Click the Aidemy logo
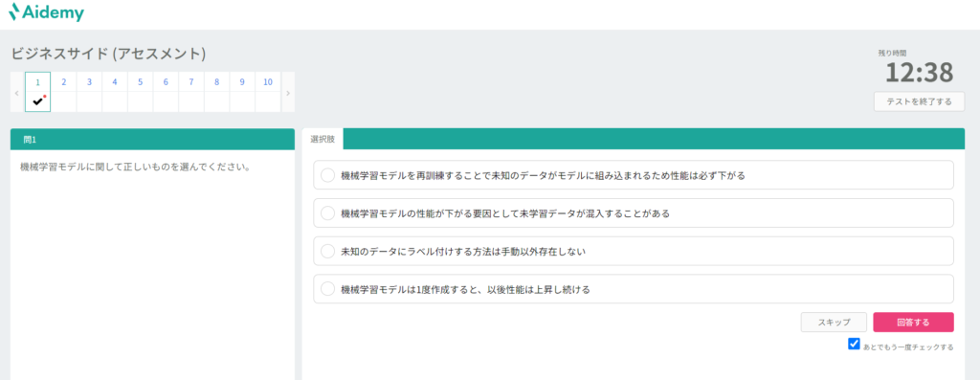The image size is (980, 380). pos(46,12)
